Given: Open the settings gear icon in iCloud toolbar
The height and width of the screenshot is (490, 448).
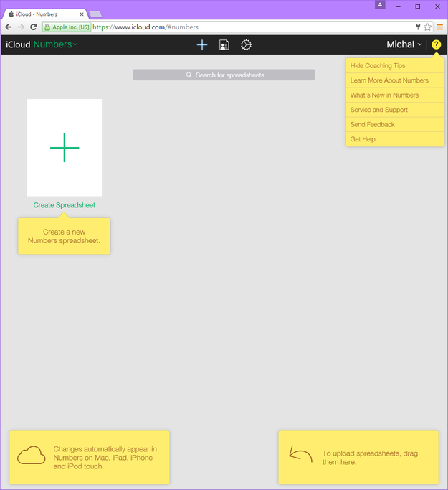Looking at the screenshot, I should click(x=246, y=44).
